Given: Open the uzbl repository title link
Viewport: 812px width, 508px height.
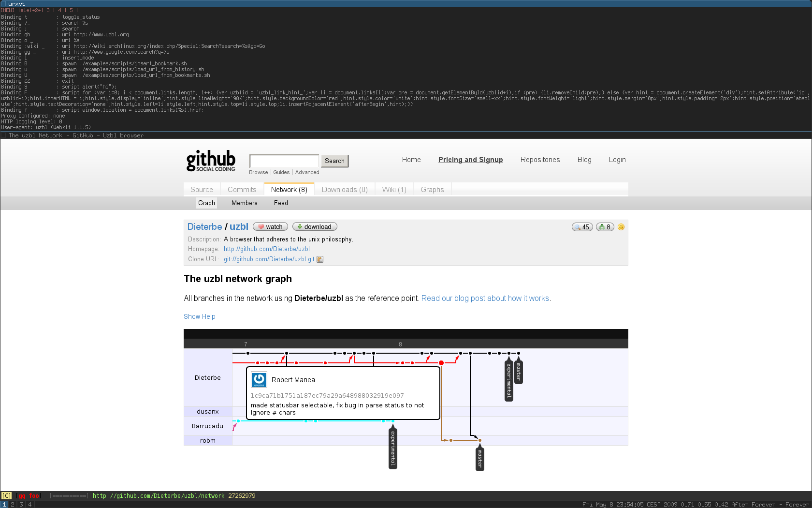Looking at the screenshot, I should click(x=239, y=227).
